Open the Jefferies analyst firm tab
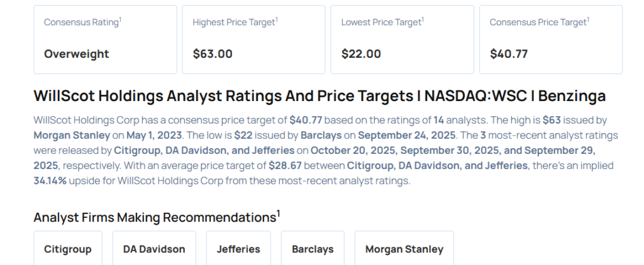This screenshot has width=644, height=265. 238,249
